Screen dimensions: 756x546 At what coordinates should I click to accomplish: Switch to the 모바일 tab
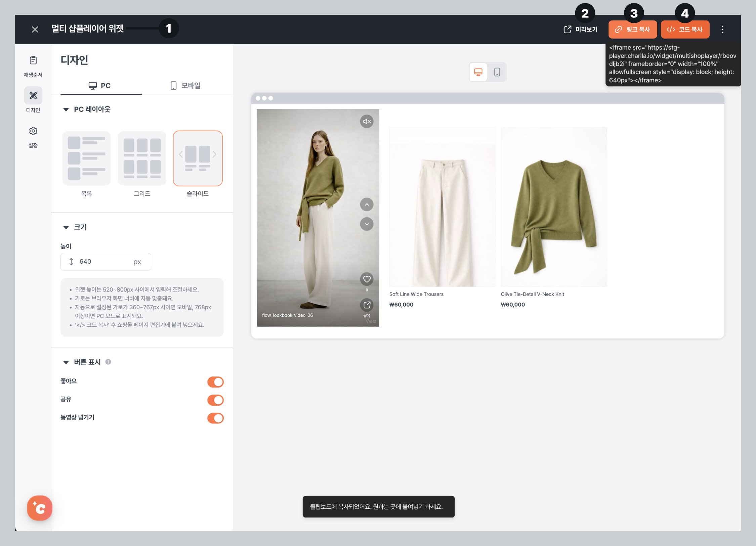click(x=185, y=86)
